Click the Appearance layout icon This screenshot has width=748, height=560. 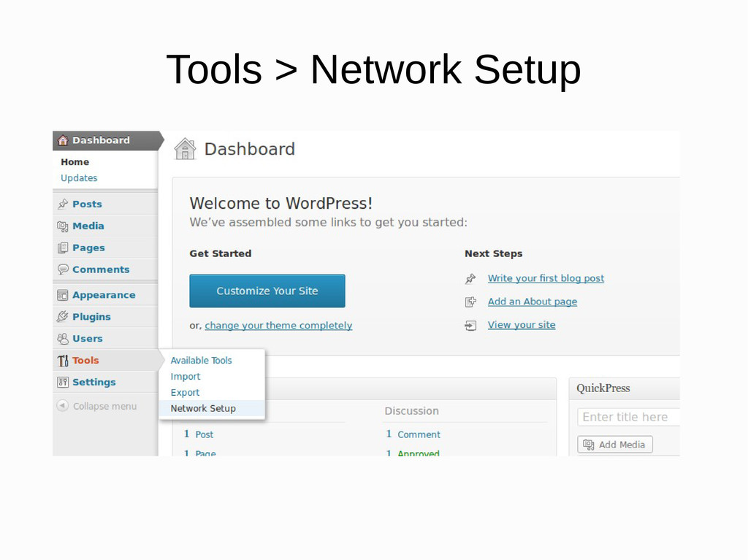[x=63, y=295]
